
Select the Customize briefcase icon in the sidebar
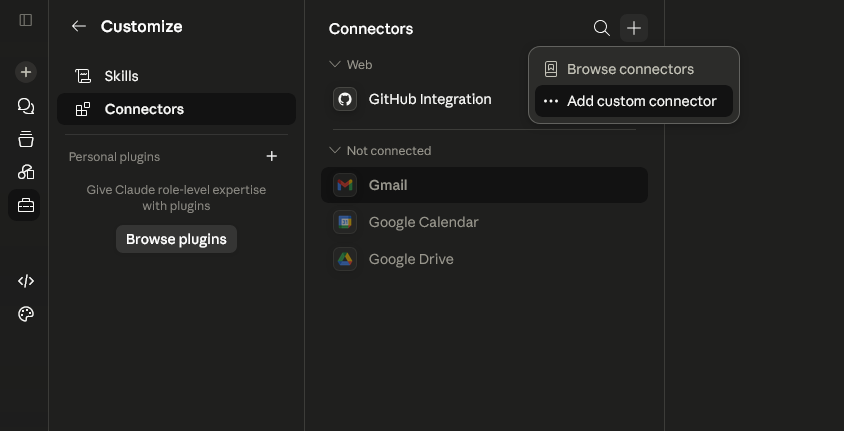pyautogui.click(x=25, y=205)
